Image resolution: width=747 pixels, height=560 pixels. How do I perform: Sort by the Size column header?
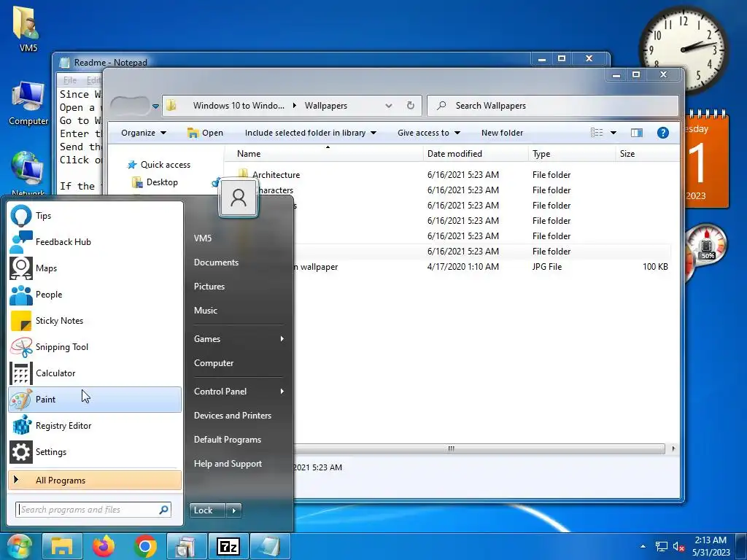(x=647, y=153)
